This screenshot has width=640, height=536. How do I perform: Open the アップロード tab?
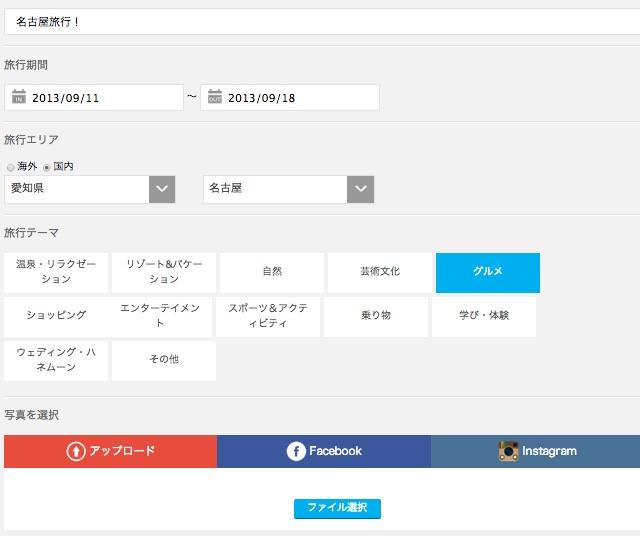tap(110, 452)
